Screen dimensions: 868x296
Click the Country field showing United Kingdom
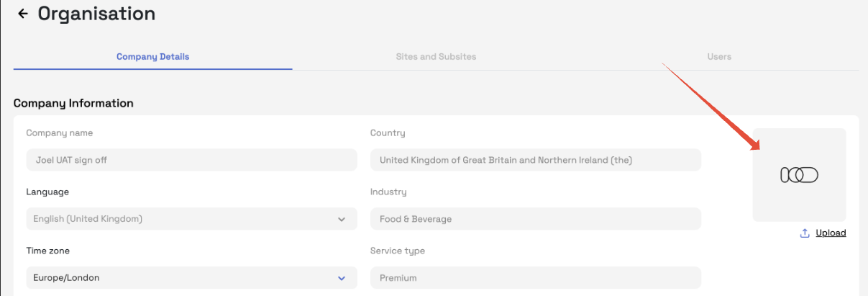535,160
